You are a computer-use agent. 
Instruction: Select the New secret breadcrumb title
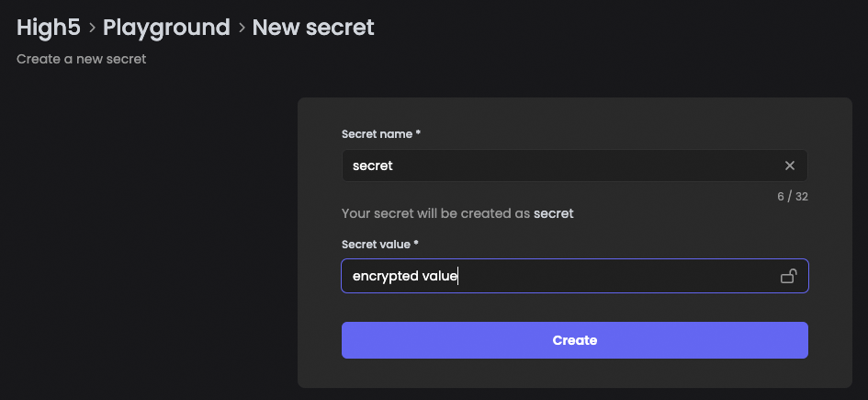(x=313, y=28)
